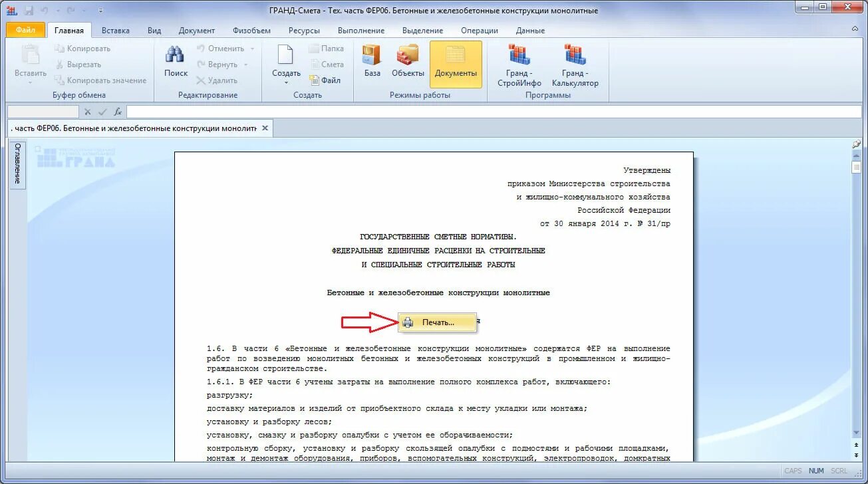The height and width of the screenshot is (484, 868).
Task: Click the NUM status bar indicator
Action: [x=816, y=471]
